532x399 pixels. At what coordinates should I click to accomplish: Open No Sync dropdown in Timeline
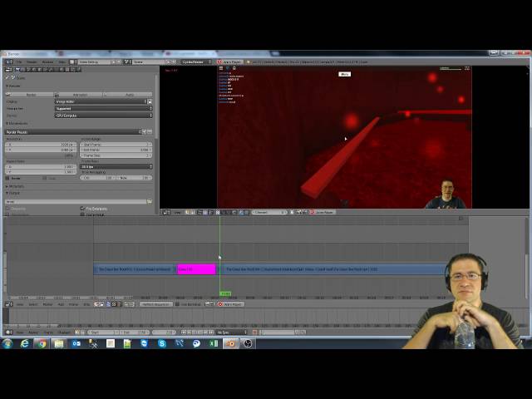click(x=232, y=332)
